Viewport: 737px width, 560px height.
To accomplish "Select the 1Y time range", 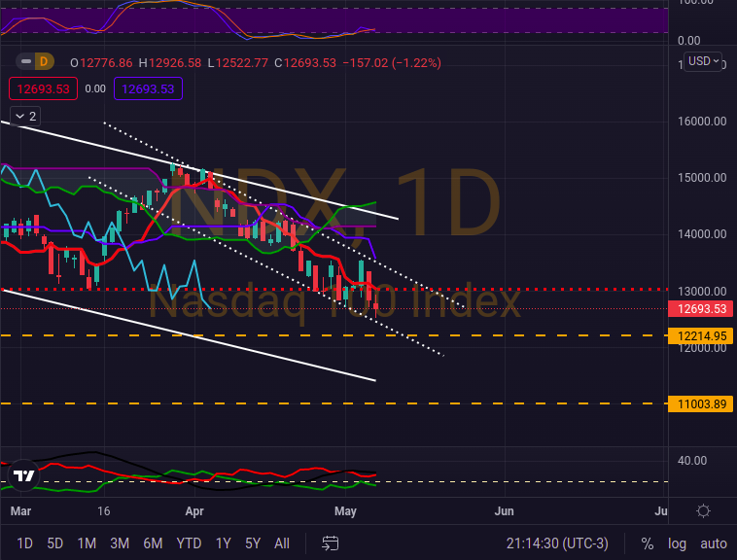I will [x=224, y=543].
